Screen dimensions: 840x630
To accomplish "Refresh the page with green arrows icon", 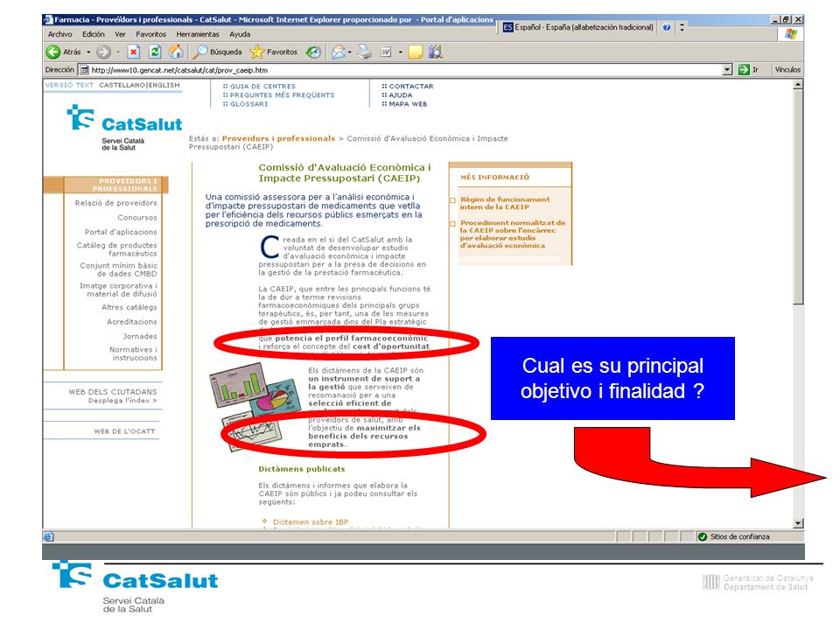I will pyautogui.click(x=155, y=52).
